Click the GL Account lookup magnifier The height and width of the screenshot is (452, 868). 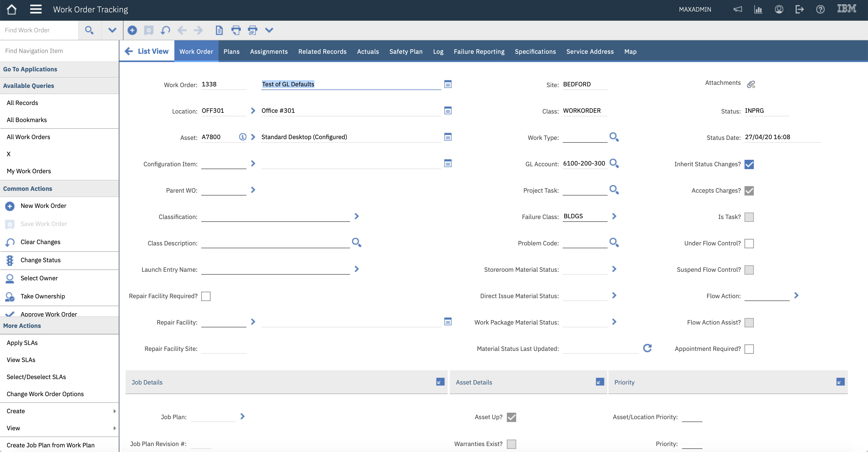[x=614, y=164]
